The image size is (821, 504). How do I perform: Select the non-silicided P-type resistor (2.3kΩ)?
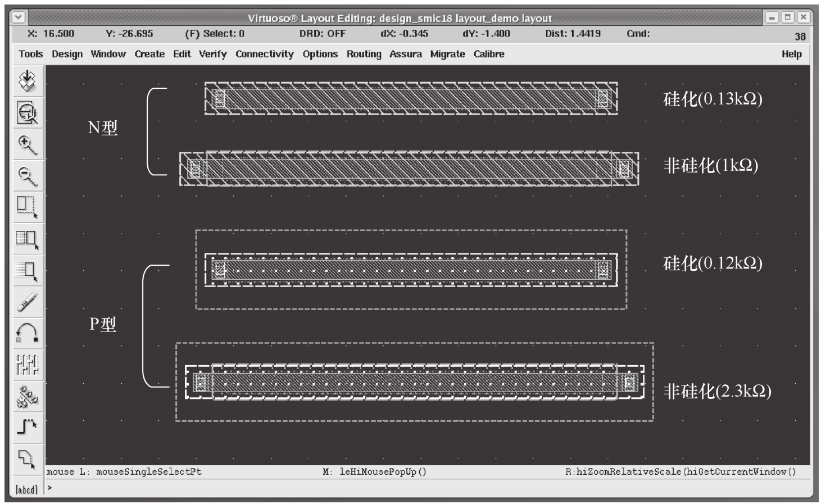[415, 382]
